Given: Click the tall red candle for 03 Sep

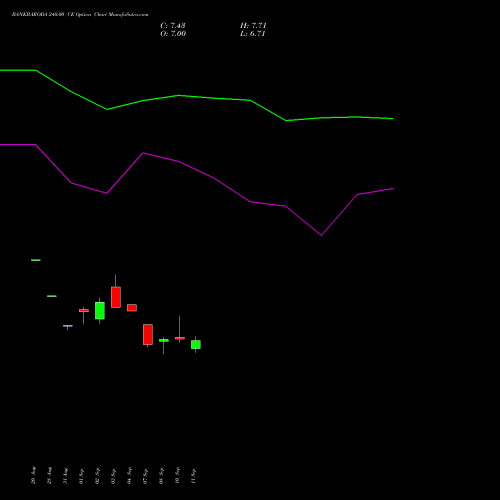Looking at the screenshot, I should 116,297.
